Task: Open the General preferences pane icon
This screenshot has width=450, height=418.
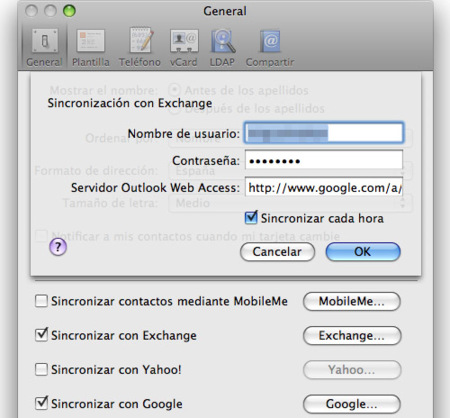Action: (x=45, y=47)
